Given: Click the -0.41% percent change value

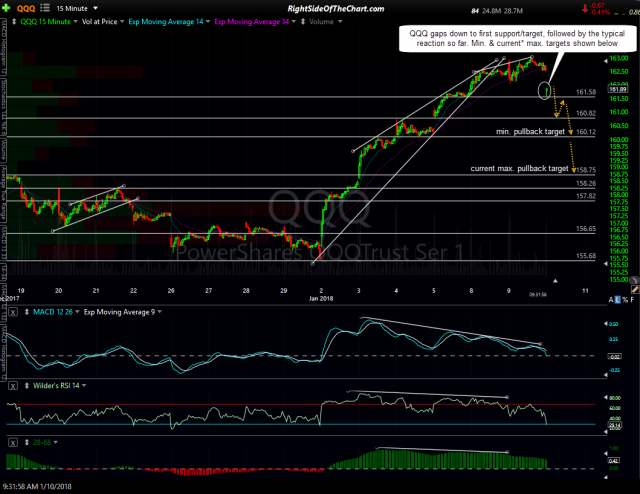Looking at the screenshot, I should click(x=600, y=13).
